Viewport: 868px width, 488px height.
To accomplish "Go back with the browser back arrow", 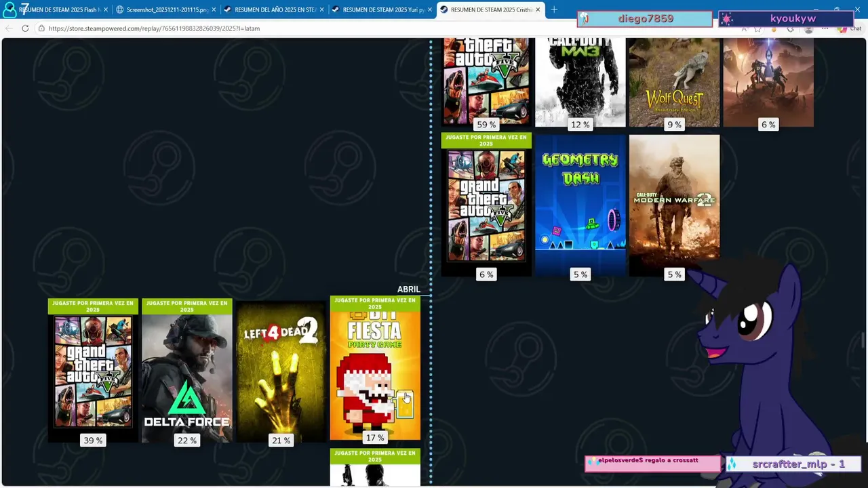I will pos(9,28).
